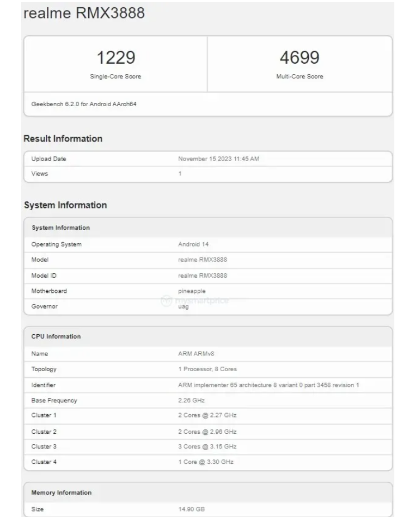Select the ARM ARMv8 value
Image resolution: width=420 pixels, height=517 pixels.
point(196,354)
